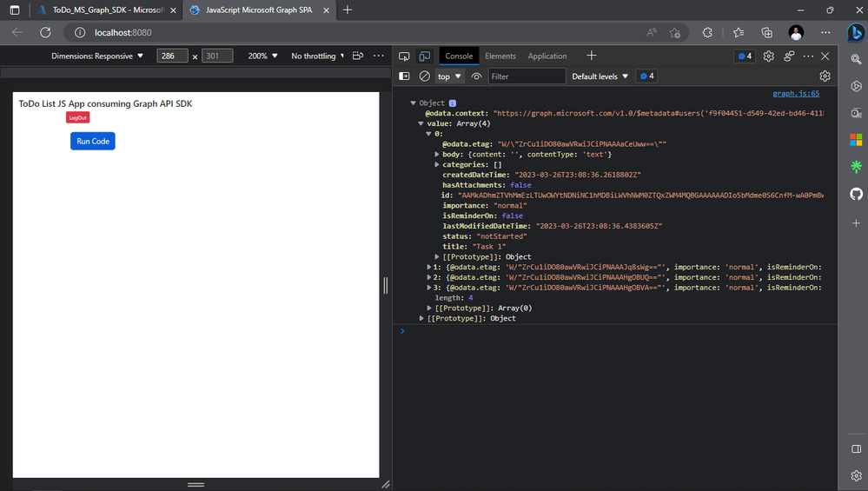Open the Collections icon
This screenshot has height=491, width=868.
coord(766,33)
